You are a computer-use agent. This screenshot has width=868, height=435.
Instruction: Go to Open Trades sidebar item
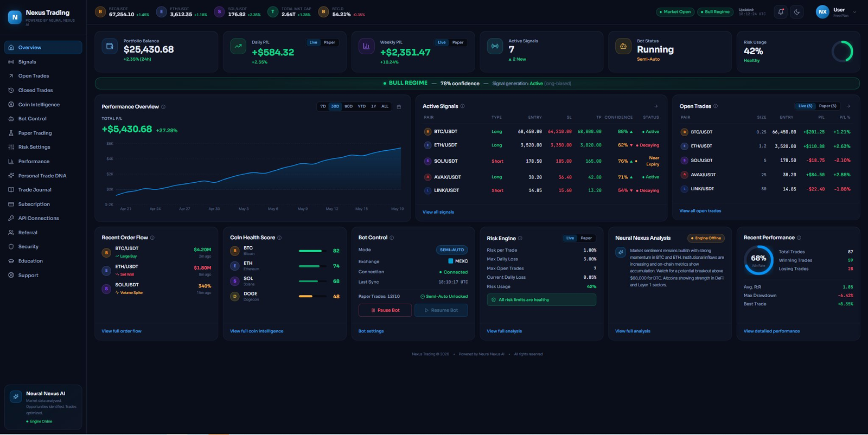point(43,76)
